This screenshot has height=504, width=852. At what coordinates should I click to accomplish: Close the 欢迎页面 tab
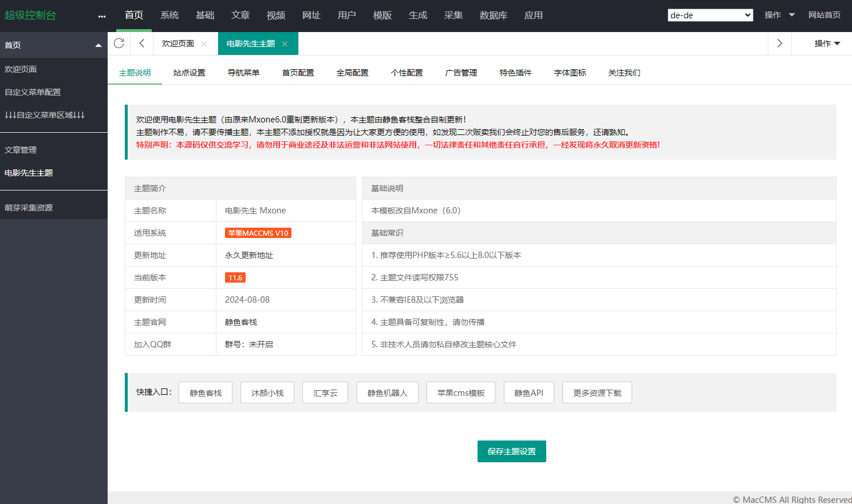[x=204, y=44]
